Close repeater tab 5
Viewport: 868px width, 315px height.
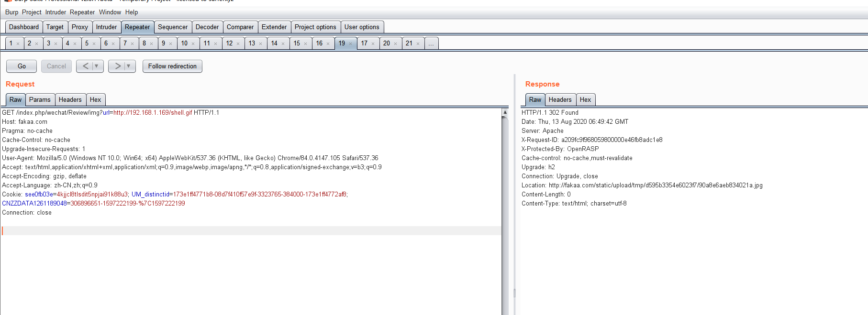[x=94, y=43]
